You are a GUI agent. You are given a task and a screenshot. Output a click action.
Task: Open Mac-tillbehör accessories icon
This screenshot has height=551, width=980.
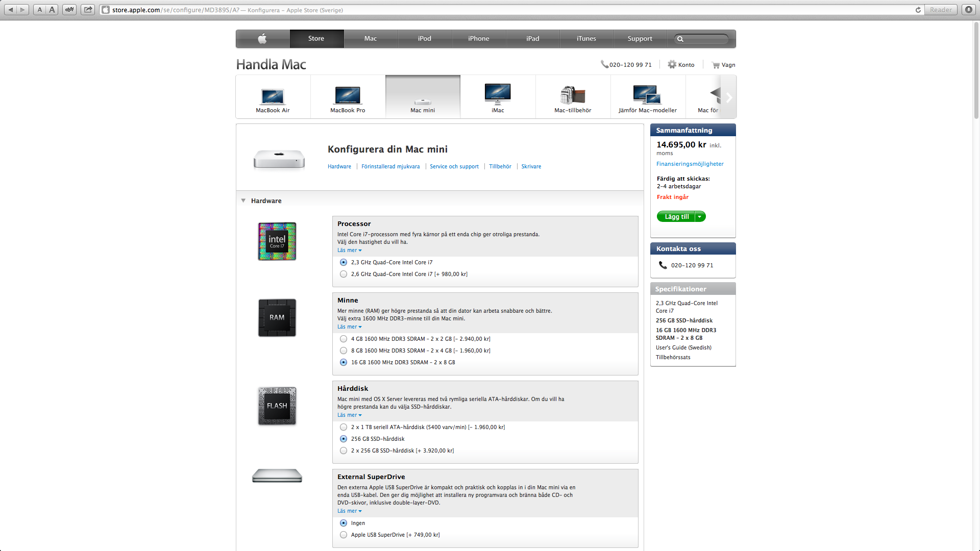(573, 95)
